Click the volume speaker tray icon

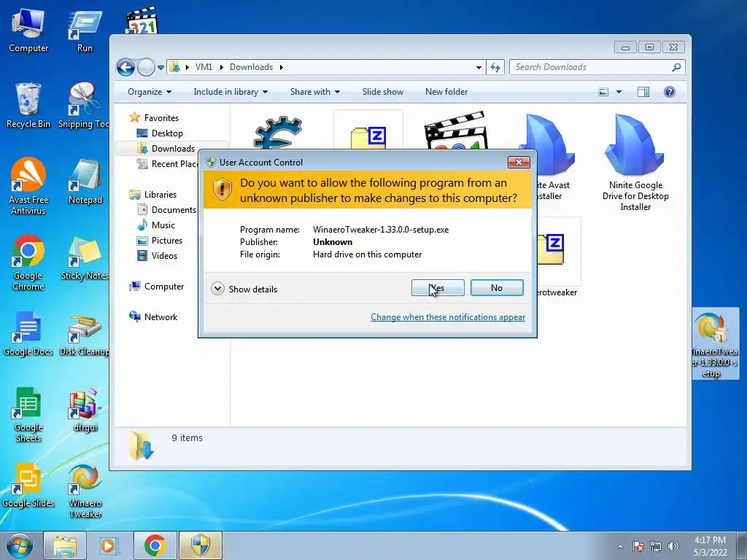[673, 546]
